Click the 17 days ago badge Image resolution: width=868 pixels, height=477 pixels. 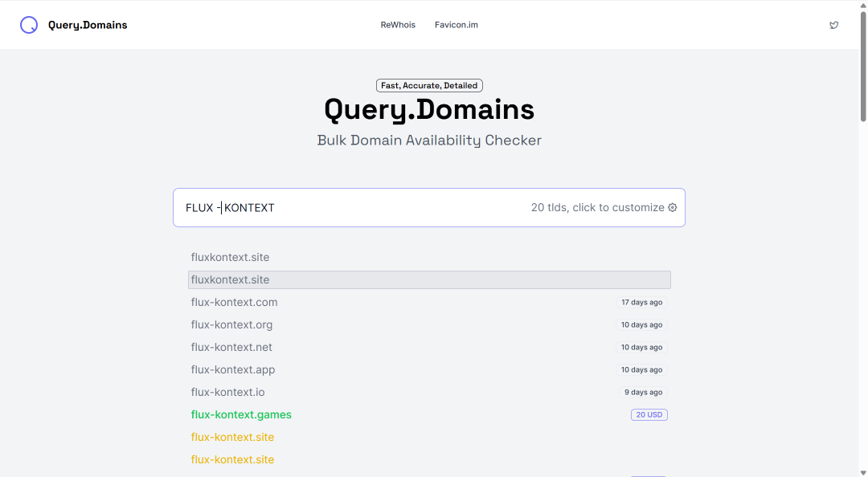click(x=641, y=302)
